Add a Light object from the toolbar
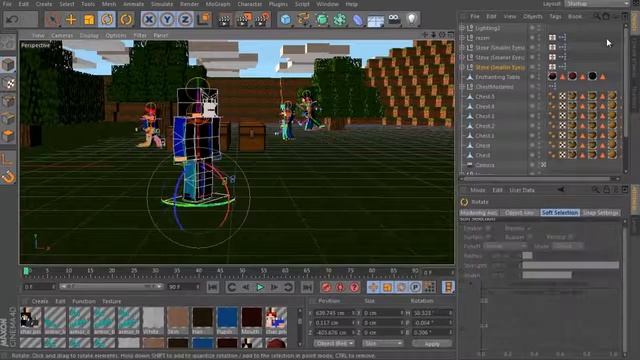The height and width of the screenshot is (360, 640). pos(412,19)
